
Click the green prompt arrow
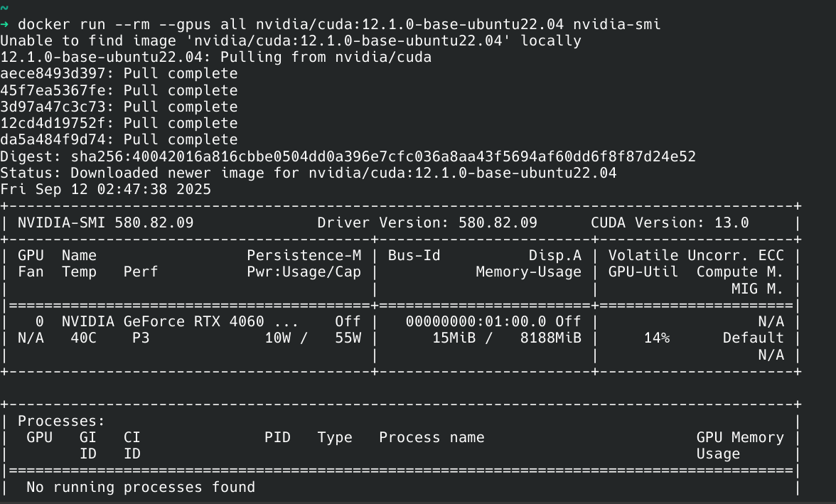pyautogui.click(x=5, y=25)
